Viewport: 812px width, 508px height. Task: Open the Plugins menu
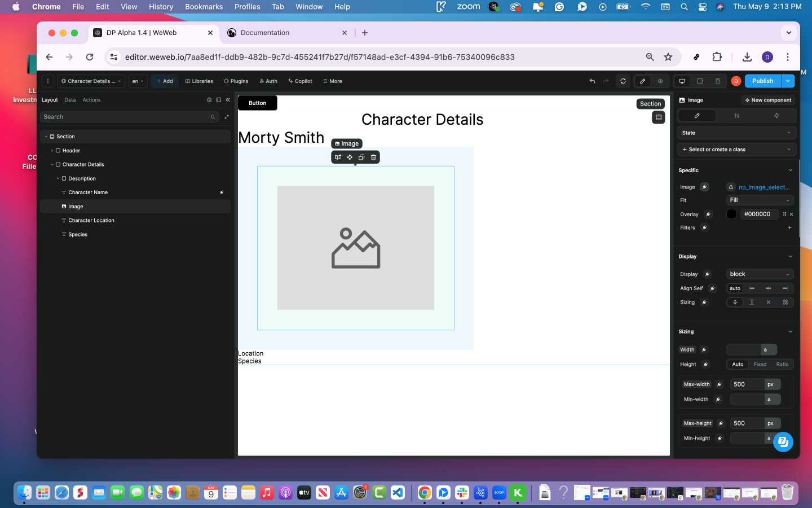pyautogui.click(x=236, y=81)
